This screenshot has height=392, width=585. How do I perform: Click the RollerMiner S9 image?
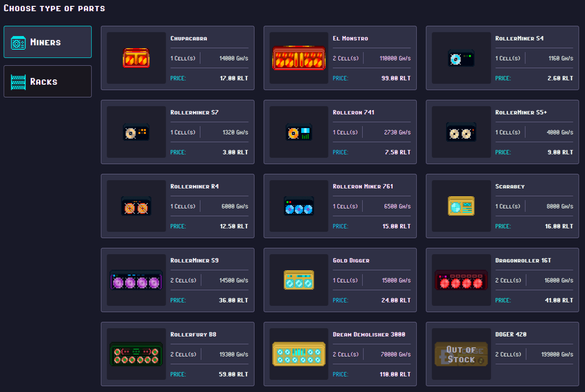pos(136,280)
